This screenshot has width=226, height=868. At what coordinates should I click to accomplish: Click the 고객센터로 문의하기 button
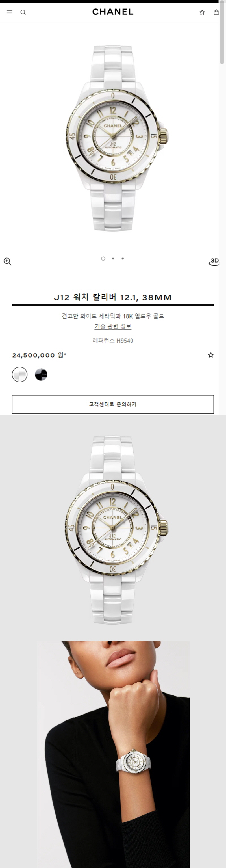[x=113, y=404]
